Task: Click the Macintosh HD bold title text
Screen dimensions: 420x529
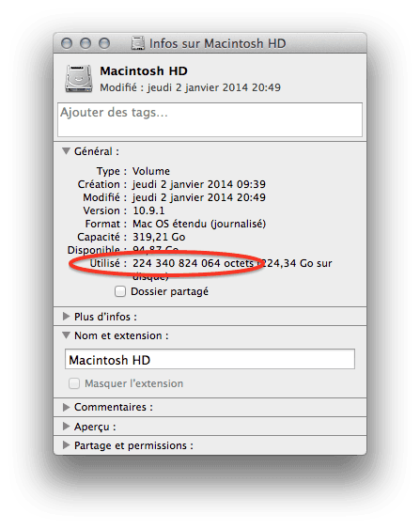Action: click(144, 70)
